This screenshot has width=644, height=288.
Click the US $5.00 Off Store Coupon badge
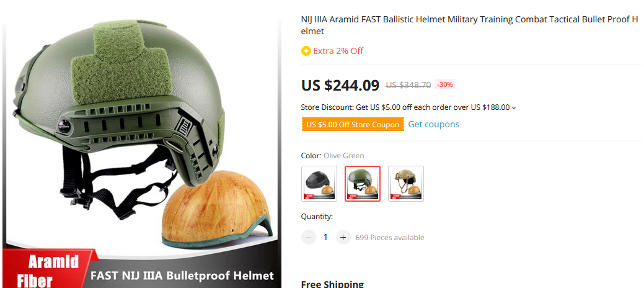pos(353,125)
